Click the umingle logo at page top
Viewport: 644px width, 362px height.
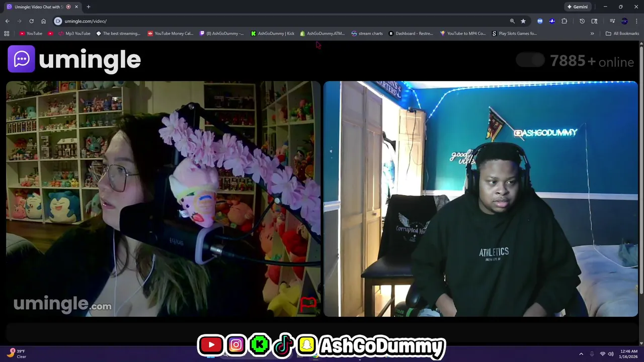tap(74, 59)
